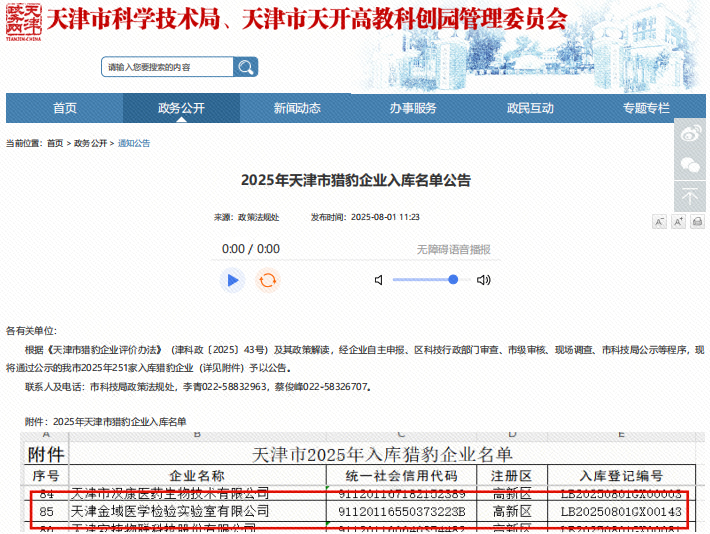This screenshot has width=710, height=534.
Task: Open the 政民互动 navigation tab
Action: pos(530,108)
